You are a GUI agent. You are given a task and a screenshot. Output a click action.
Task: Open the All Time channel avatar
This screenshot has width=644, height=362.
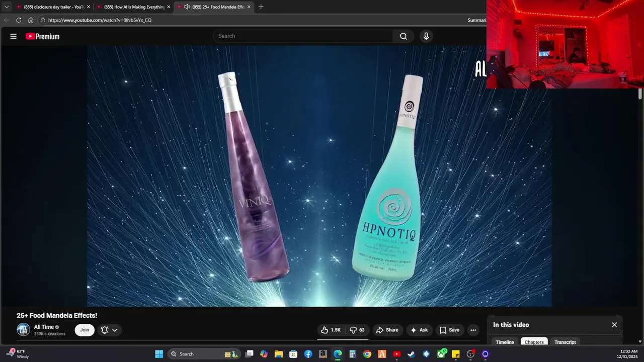coord(23,330)
